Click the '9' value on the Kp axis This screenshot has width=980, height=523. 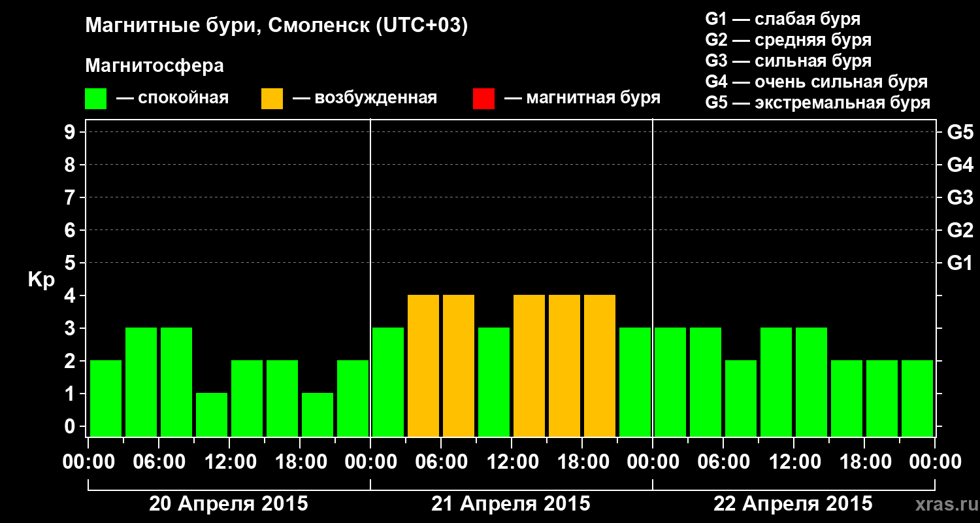click(71, 132)
